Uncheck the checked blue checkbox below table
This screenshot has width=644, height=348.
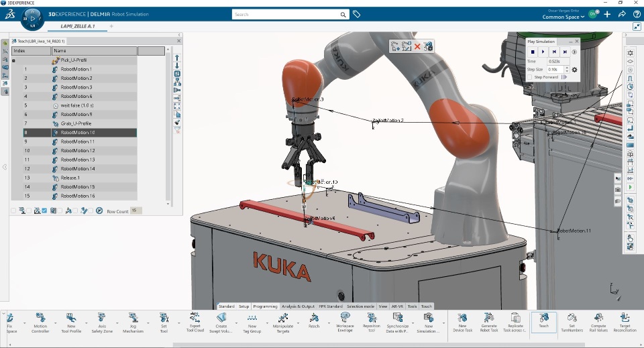(44, 211)
